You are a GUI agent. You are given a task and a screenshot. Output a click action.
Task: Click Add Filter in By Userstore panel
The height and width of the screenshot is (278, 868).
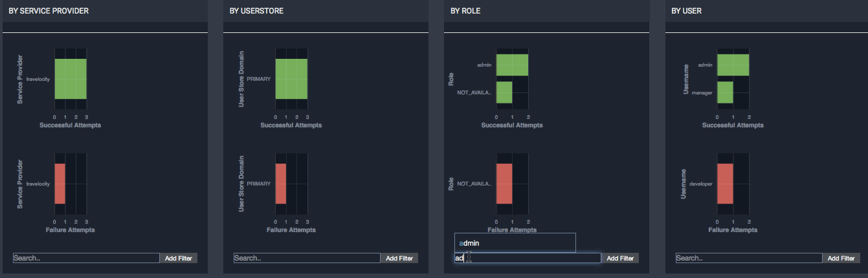point(399,258)
